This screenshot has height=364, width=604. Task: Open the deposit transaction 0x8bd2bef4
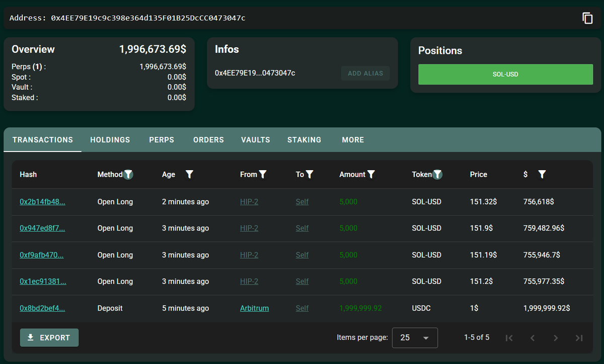[x=42, y=308]
